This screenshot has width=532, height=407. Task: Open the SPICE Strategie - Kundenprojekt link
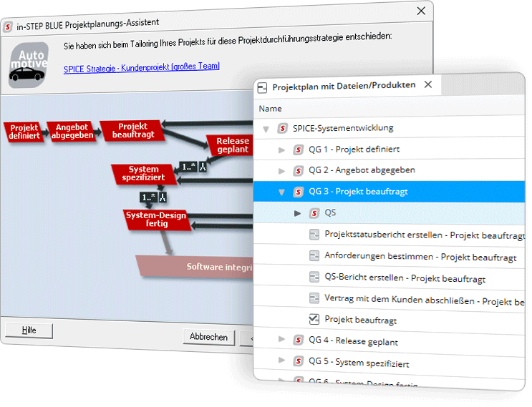142,67
